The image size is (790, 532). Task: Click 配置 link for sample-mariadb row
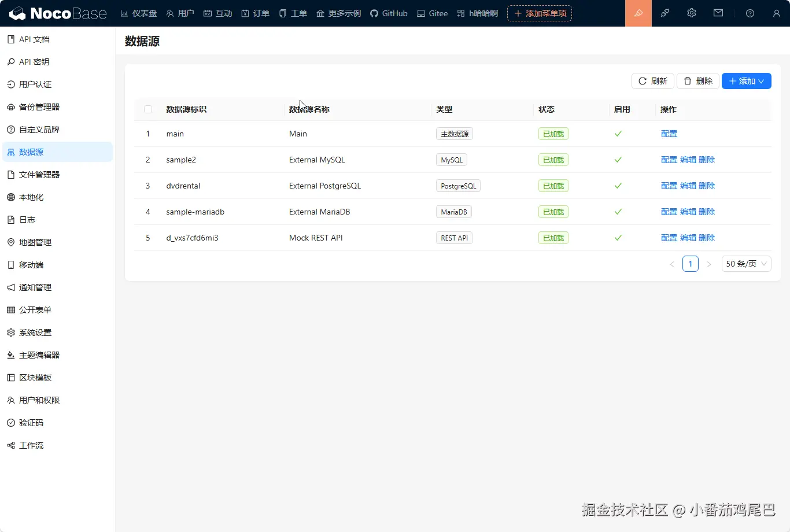(669, 212)
